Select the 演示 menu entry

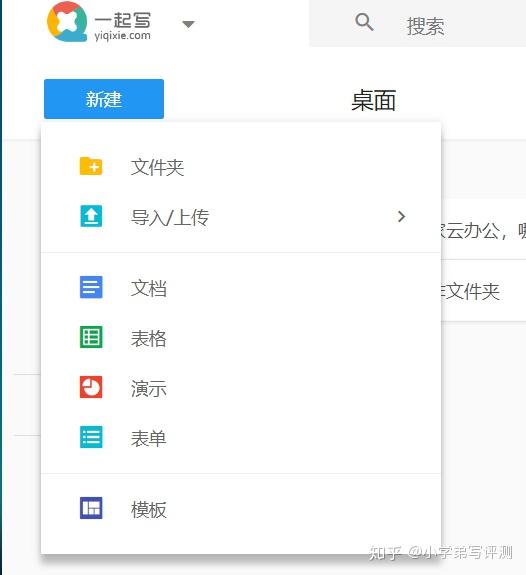pos(241,387)
